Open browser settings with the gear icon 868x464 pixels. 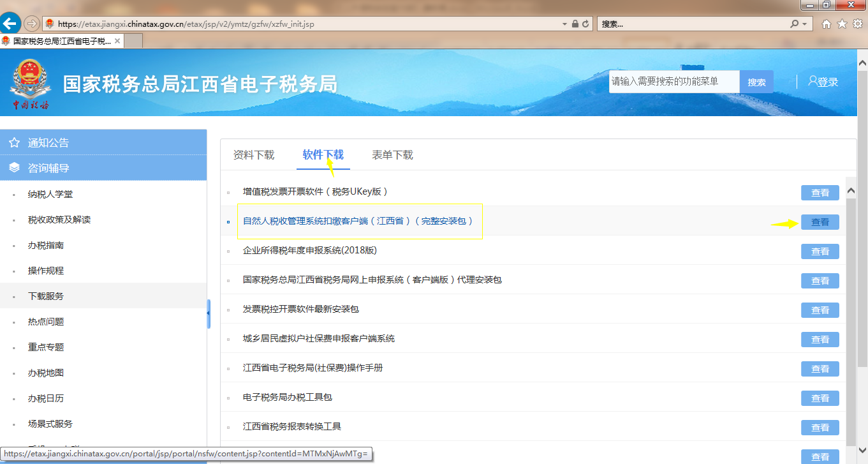tap(857, 23)
